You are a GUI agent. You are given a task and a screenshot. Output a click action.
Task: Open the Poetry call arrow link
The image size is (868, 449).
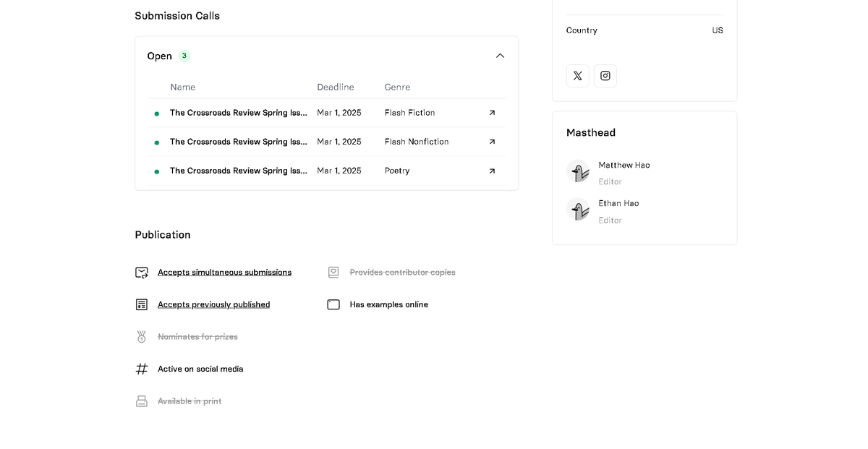[492, 171]
